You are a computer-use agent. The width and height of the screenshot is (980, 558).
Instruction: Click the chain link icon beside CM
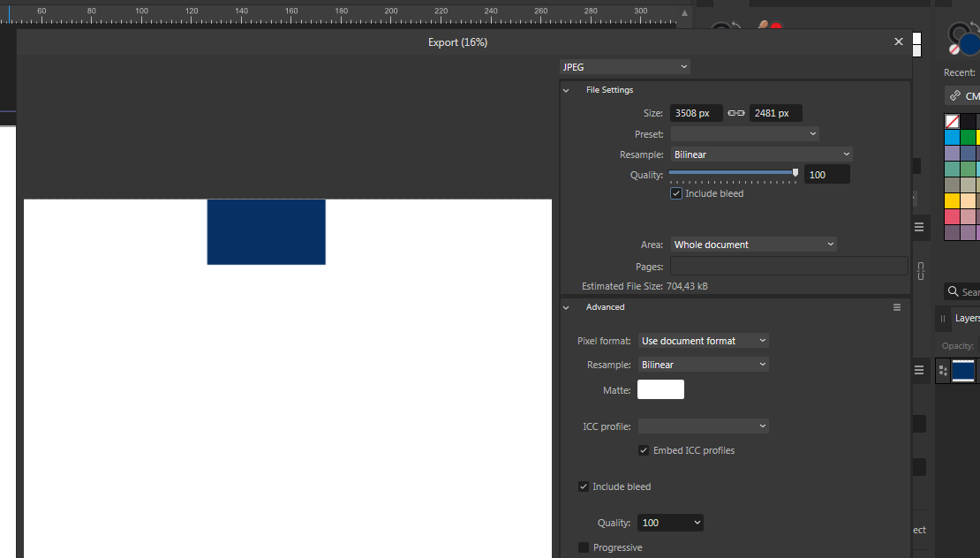click(954, 95)
